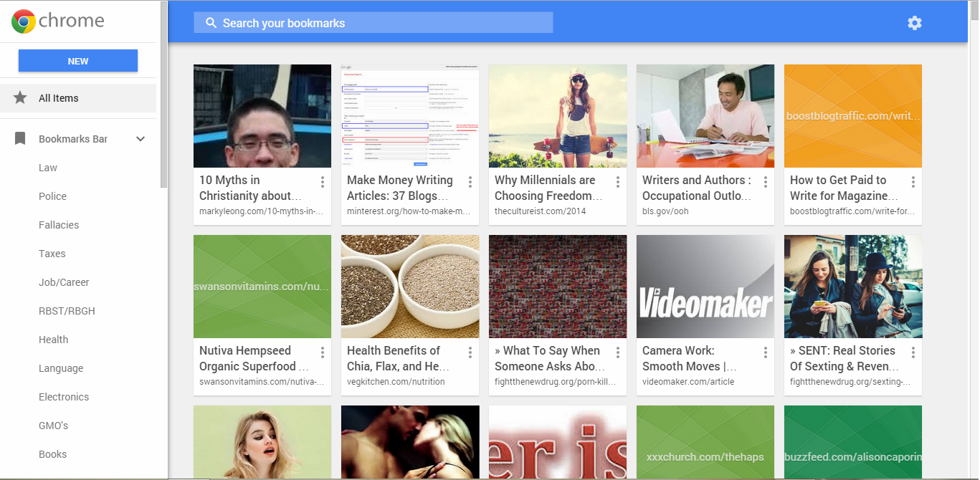Screen dimensions: 980x480
Task: Open menu for Make Money Writing Articles card
Action: 470,182
